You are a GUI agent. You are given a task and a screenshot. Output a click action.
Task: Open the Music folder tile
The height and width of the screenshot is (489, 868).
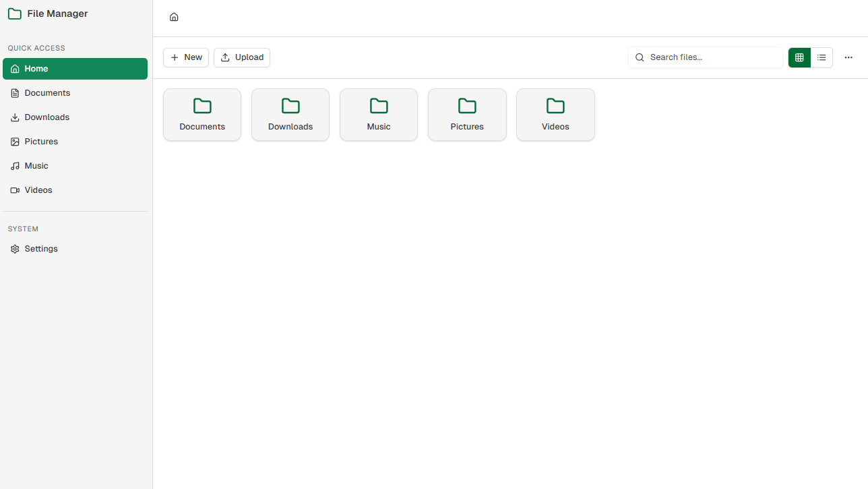[x=379, y=115]
